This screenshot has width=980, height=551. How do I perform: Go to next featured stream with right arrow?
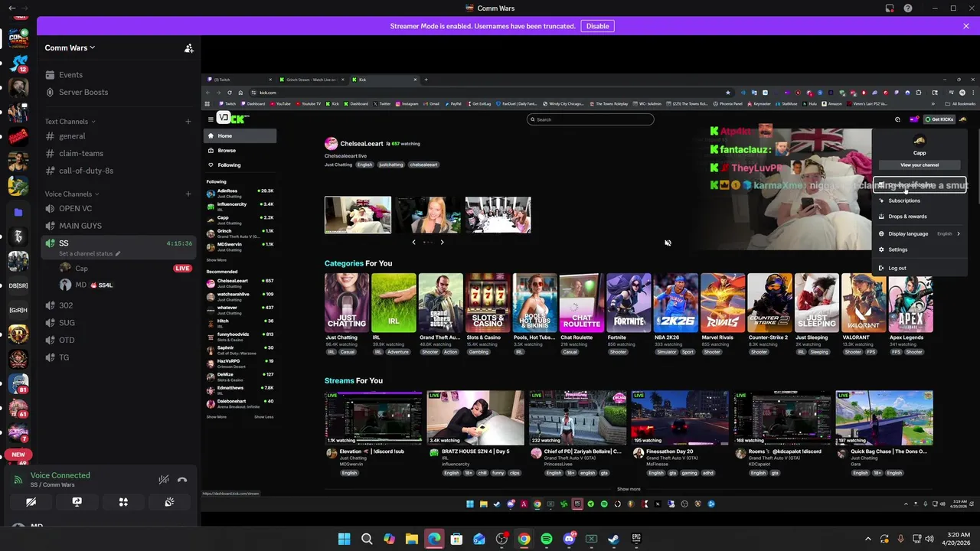pyautogui.click(x=442, y=243)
